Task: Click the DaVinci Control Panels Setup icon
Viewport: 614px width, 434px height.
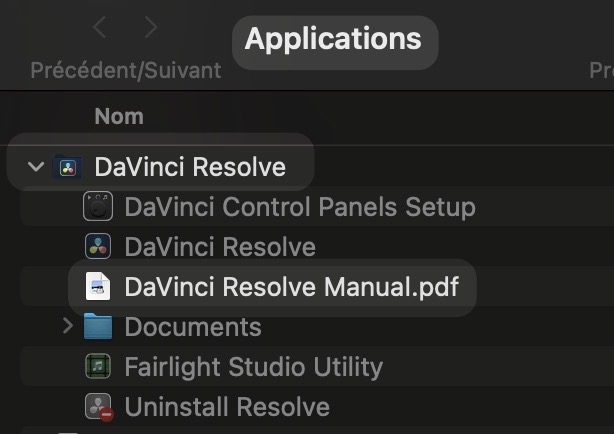Action: coord(98,208)
